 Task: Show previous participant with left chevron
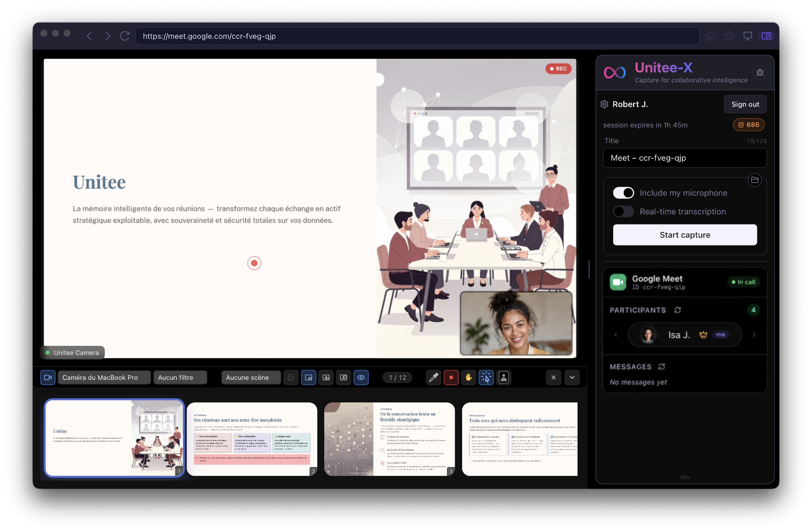point(616,335)
